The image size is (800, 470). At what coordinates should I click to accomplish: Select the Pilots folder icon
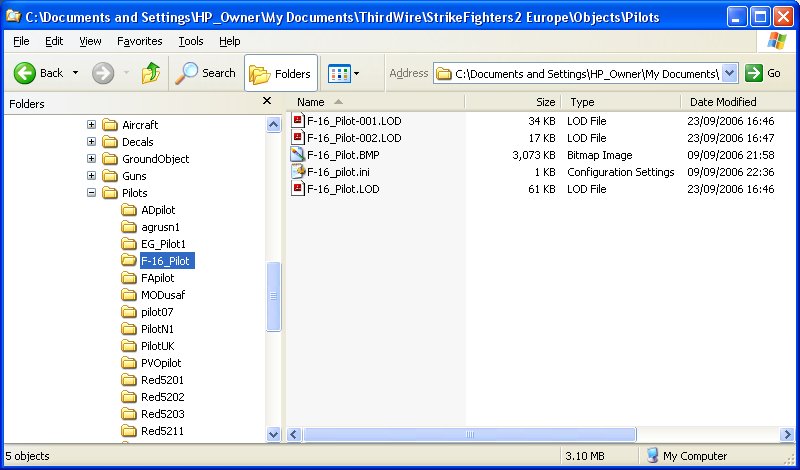(110, 193)
